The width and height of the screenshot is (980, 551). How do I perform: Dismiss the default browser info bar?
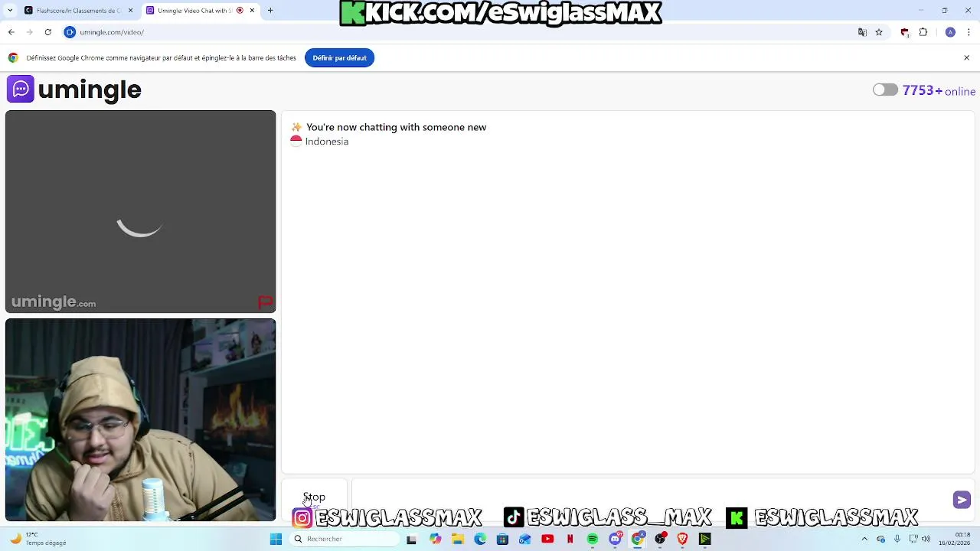click(x=966, y=58)
